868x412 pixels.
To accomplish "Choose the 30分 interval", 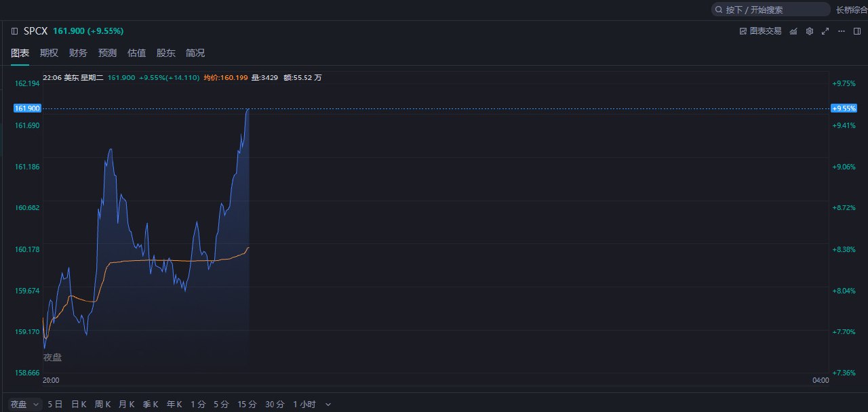I will 275,405.
